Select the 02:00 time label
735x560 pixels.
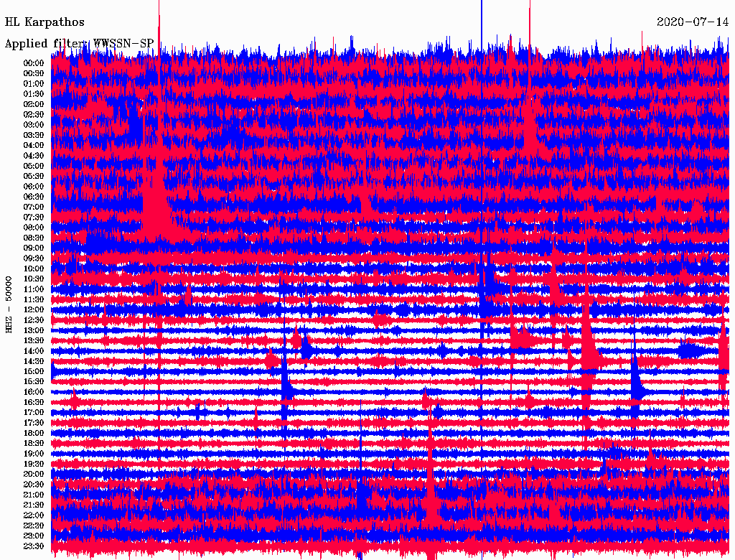[x=34, y=105]
